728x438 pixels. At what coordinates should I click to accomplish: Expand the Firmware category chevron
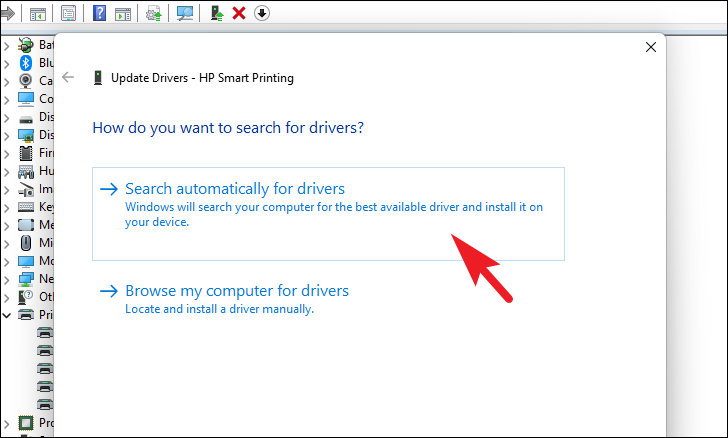6,154
